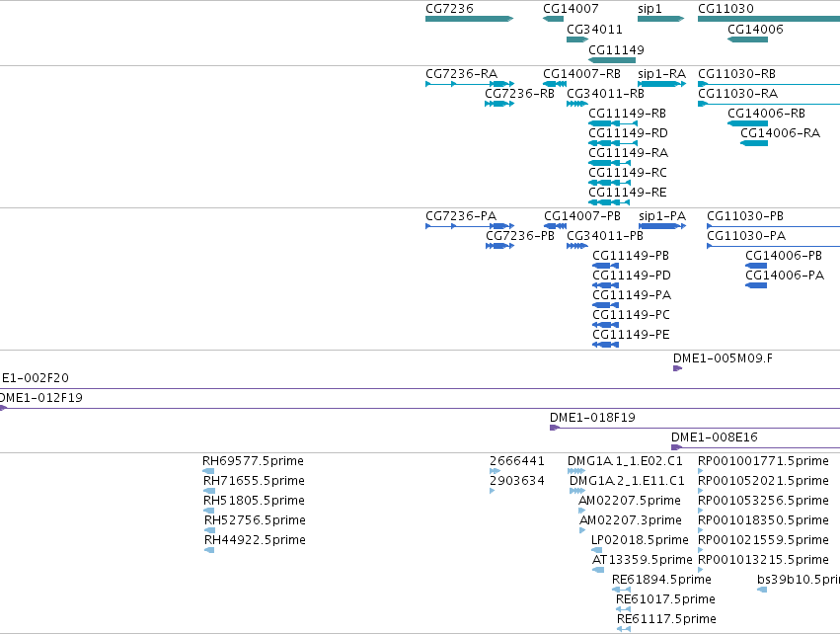This screenshot has width=840, height=634.
Task: Select the CG11149-PE protein label
Action: tap(631, 335)
